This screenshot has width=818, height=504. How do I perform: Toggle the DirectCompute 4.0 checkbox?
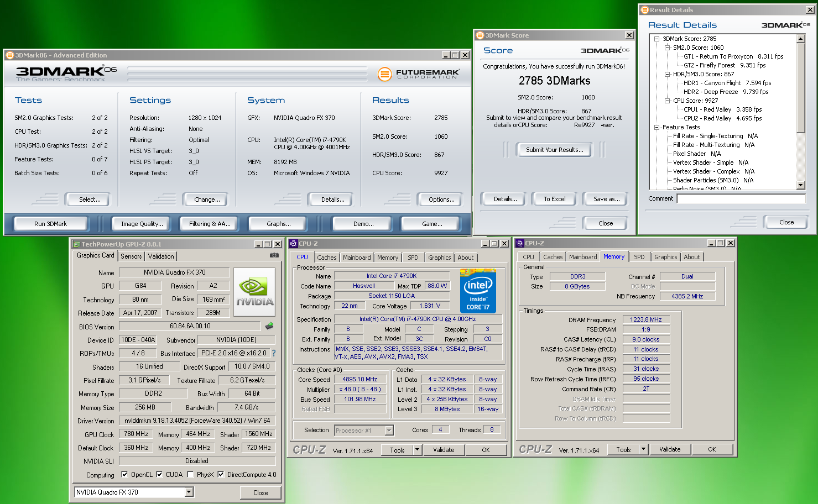pos(221,474)
